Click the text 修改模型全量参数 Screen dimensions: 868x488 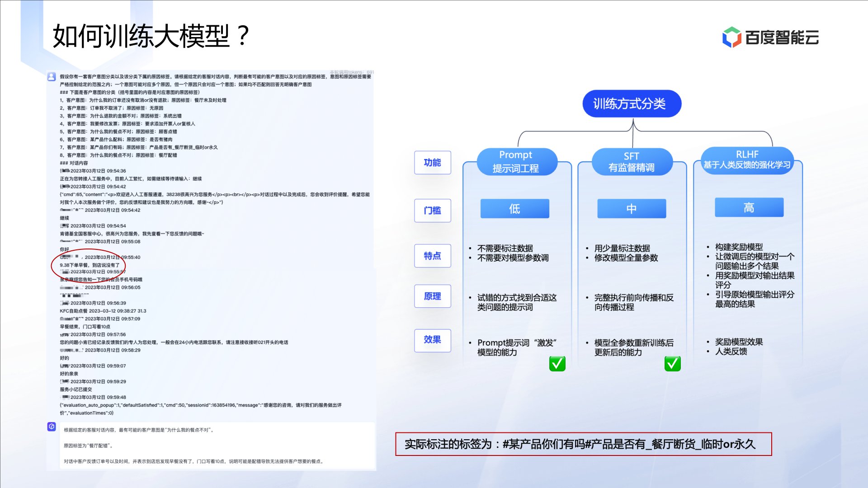point(626,258)
